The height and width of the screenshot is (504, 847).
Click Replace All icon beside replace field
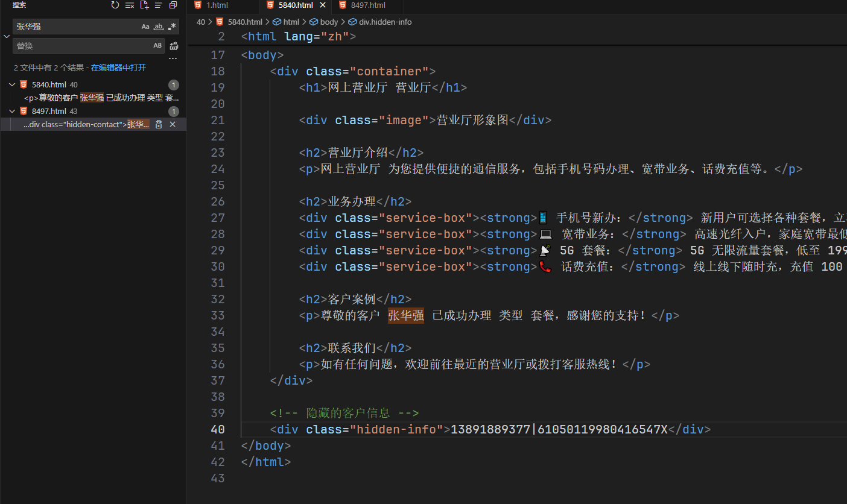174,46
